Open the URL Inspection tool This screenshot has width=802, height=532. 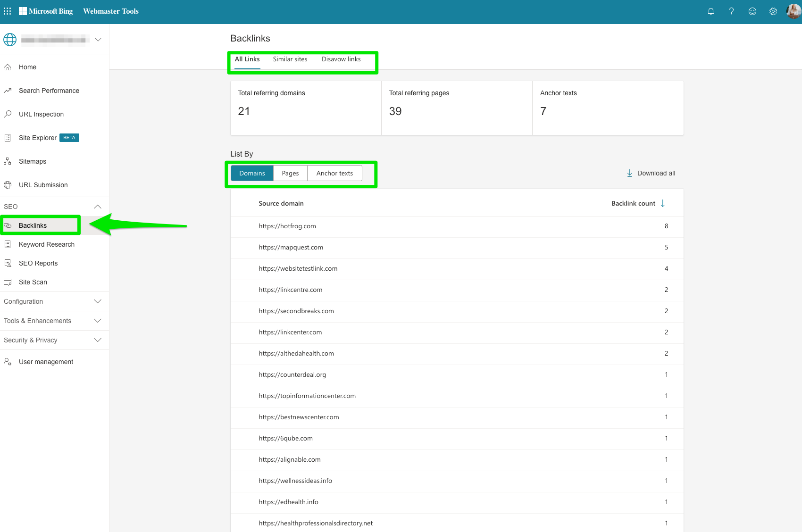(x=41, y=114)
